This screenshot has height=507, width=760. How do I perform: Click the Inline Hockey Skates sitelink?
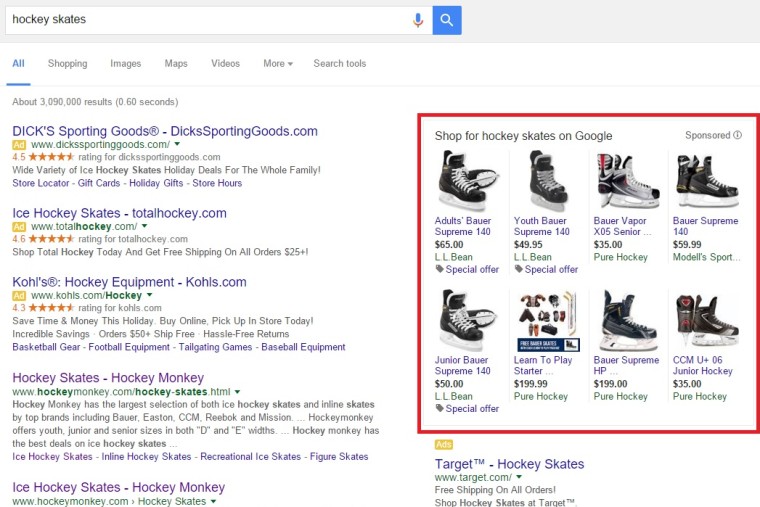click(146, 457)
